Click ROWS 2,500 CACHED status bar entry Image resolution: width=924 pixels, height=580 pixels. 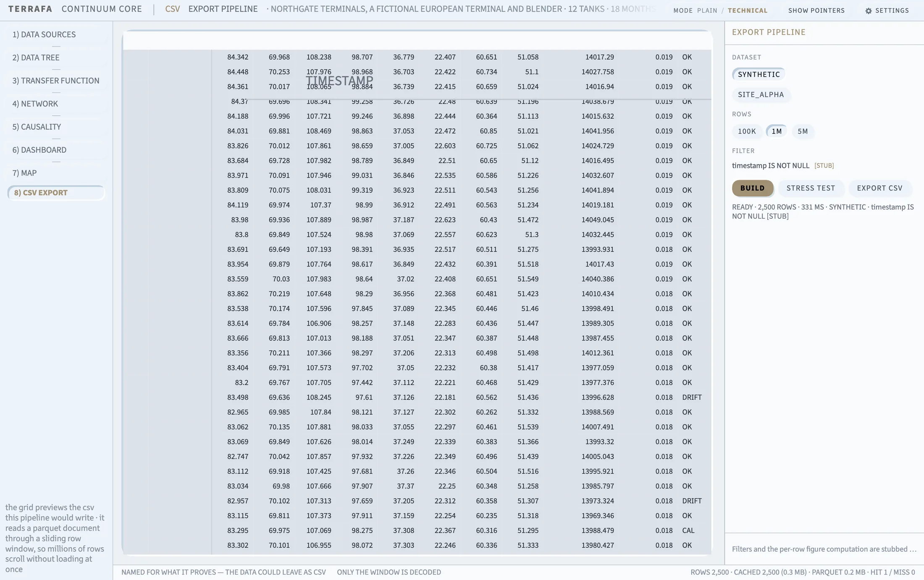click(x=803, y=572)
